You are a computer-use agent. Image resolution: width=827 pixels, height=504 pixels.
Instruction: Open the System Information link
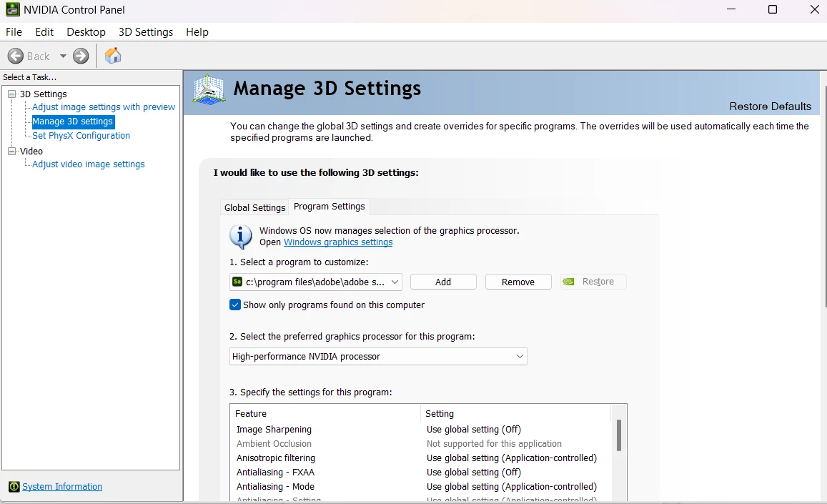[x=62, y=487]
